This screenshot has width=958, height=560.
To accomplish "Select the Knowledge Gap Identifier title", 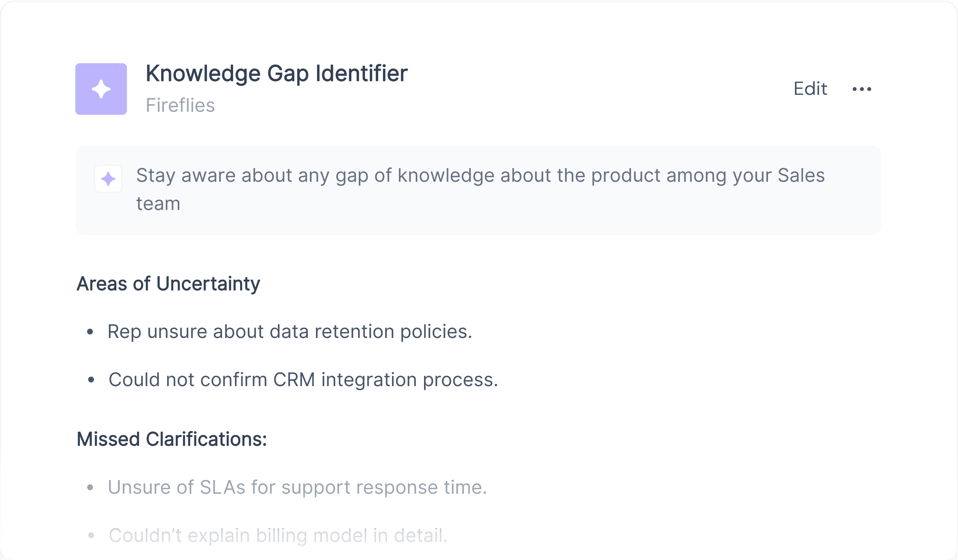I will (277, 74).
